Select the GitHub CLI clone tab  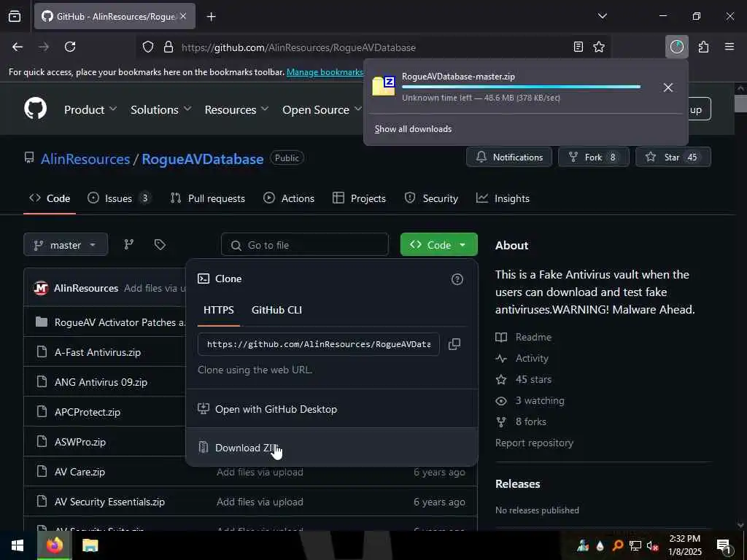coord(276,310)
